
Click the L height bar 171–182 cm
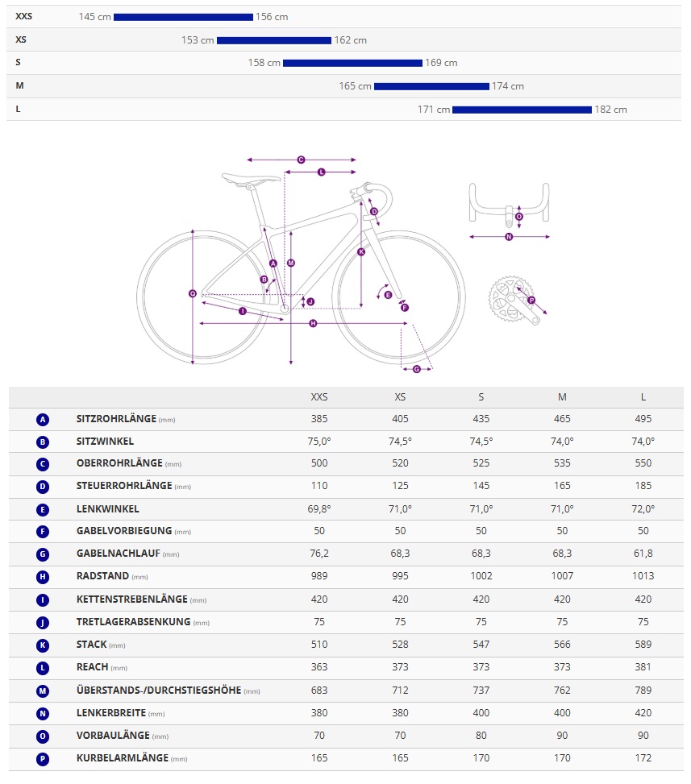tap(522, 110)
